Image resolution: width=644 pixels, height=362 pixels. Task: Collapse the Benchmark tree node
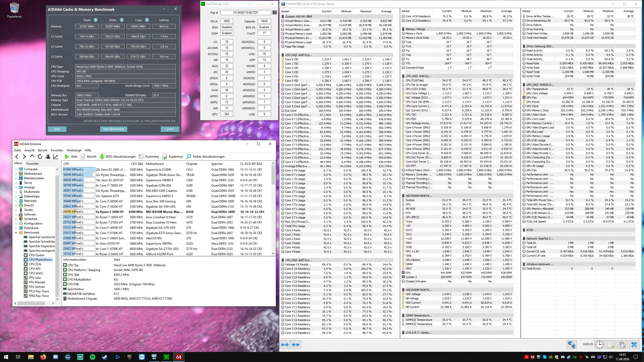click(16, 233)
